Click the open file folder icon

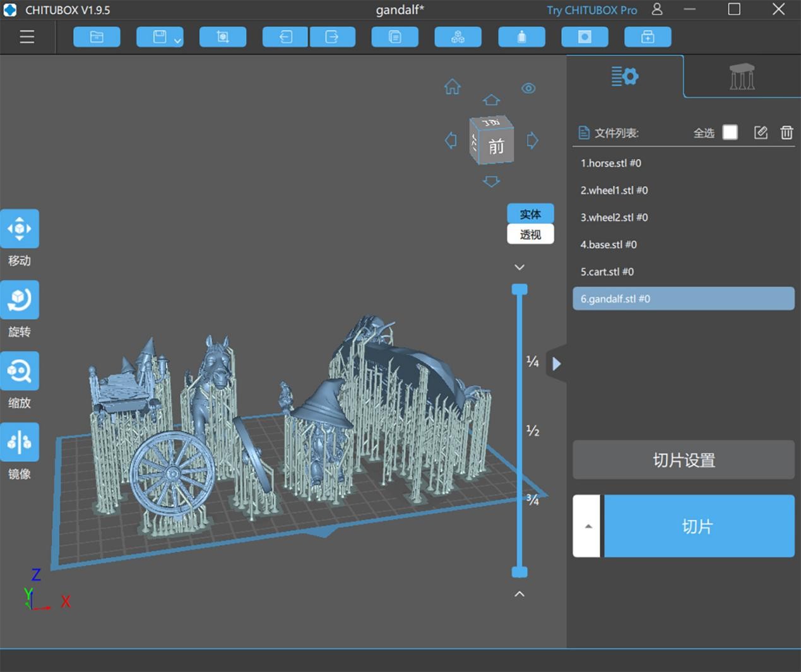[x=97, y=37]
